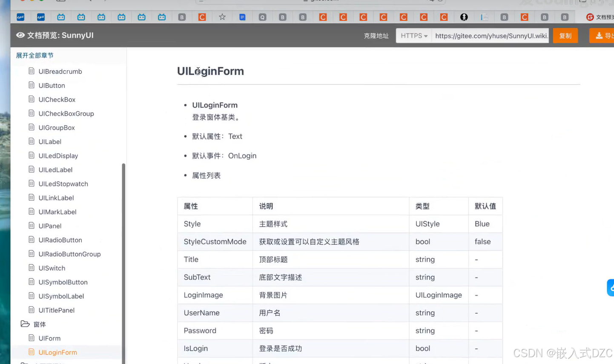
Task: Open the UISwitch page in sidebar
Action: (x=52, y=268)
